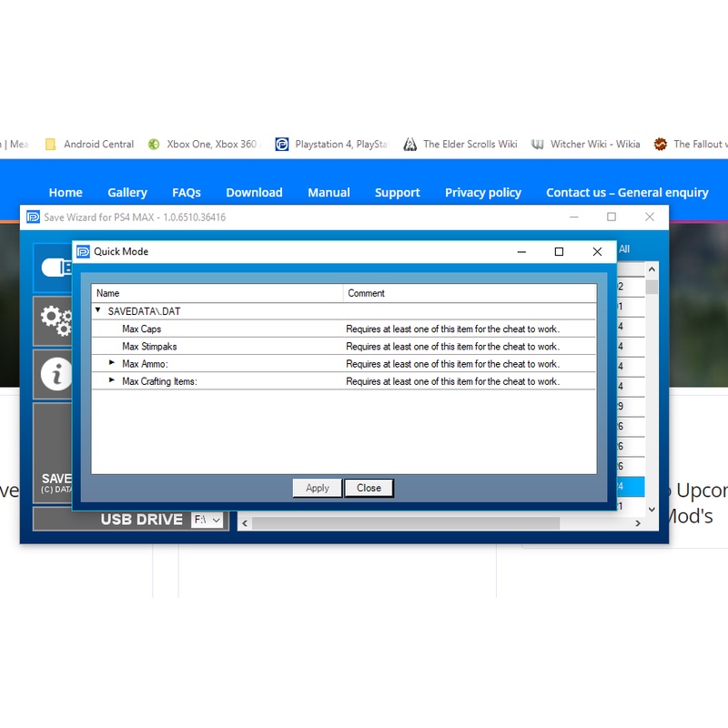
Task: Click the Elder Scrolls Wiki bookmark icon
Action: pos(409,144)
